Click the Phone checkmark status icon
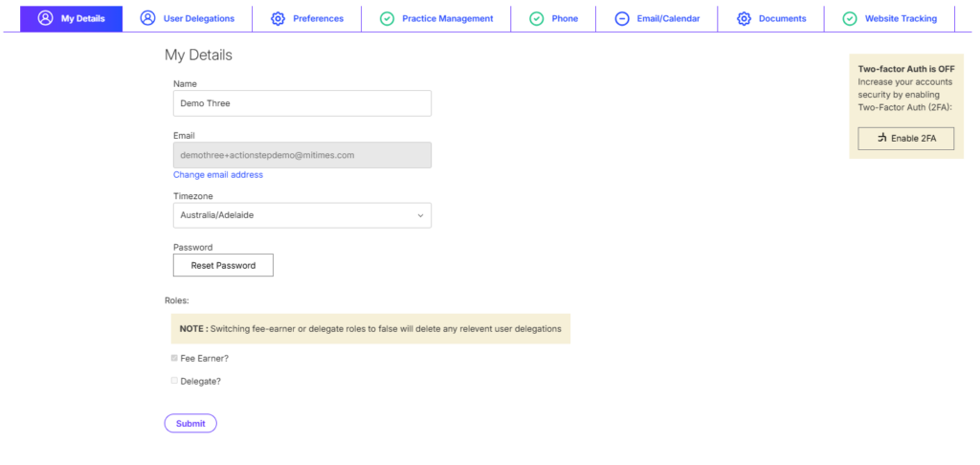The width and height of the screenshot is (980, 465). pyautogui.click(x=537, y=18)
